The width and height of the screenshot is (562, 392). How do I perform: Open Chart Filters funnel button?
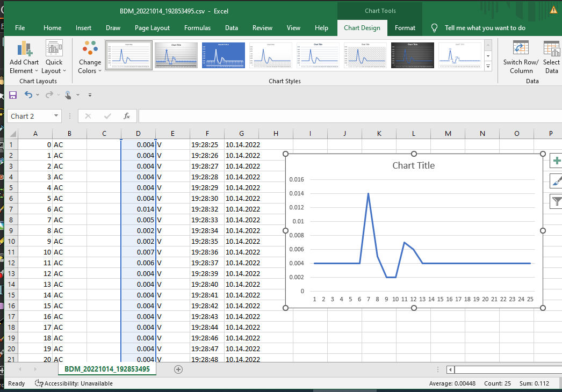point(556,201)
